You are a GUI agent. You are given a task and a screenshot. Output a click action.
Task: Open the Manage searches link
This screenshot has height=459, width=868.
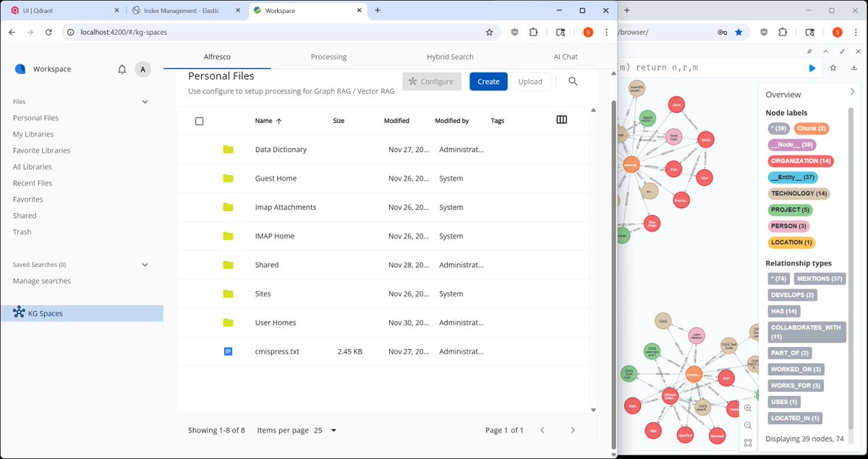point(41,280)
